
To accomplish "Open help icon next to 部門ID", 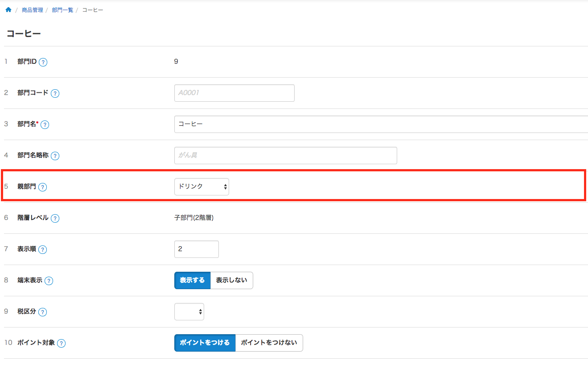I will 43,62.
